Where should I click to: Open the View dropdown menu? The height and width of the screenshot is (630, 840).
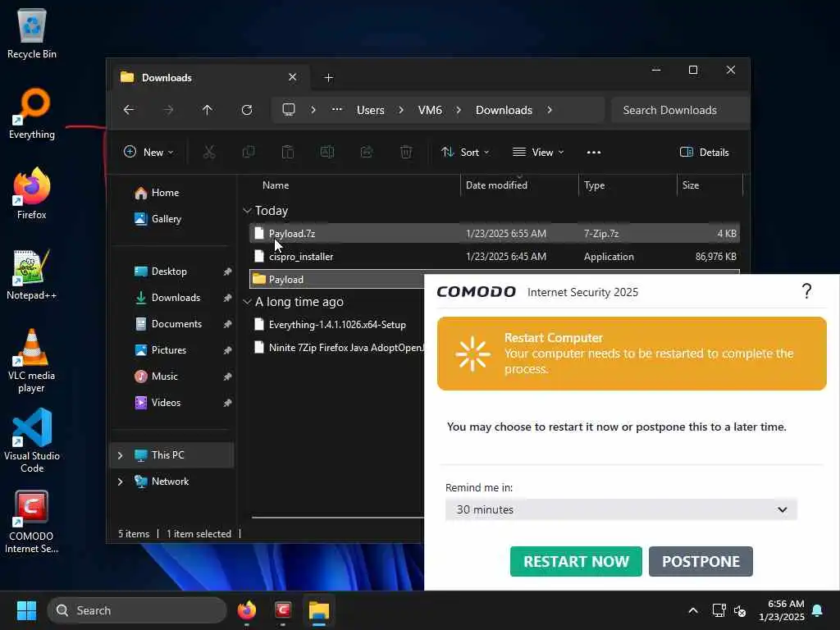coord(538,152)
